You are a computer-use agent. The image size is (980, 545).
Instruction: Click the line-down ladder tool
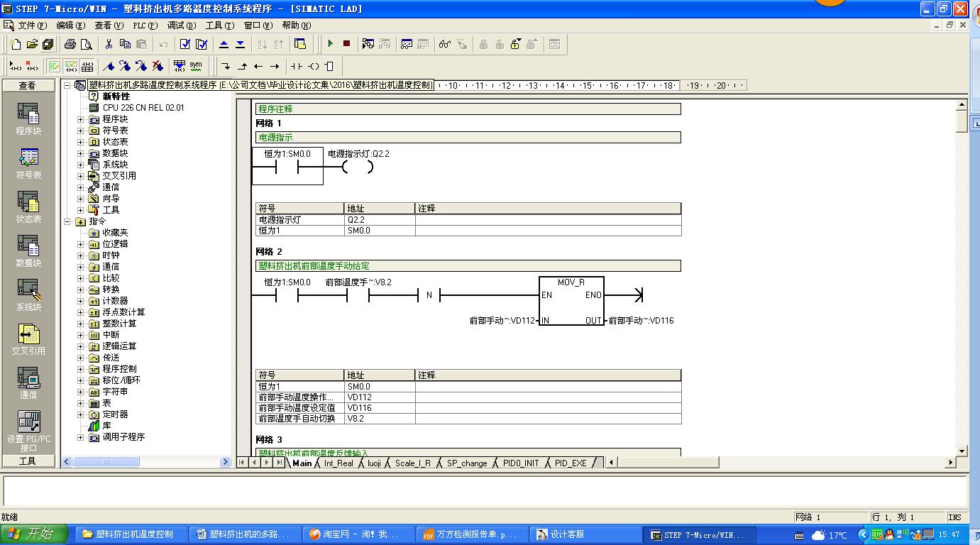(x=226, y=66)
